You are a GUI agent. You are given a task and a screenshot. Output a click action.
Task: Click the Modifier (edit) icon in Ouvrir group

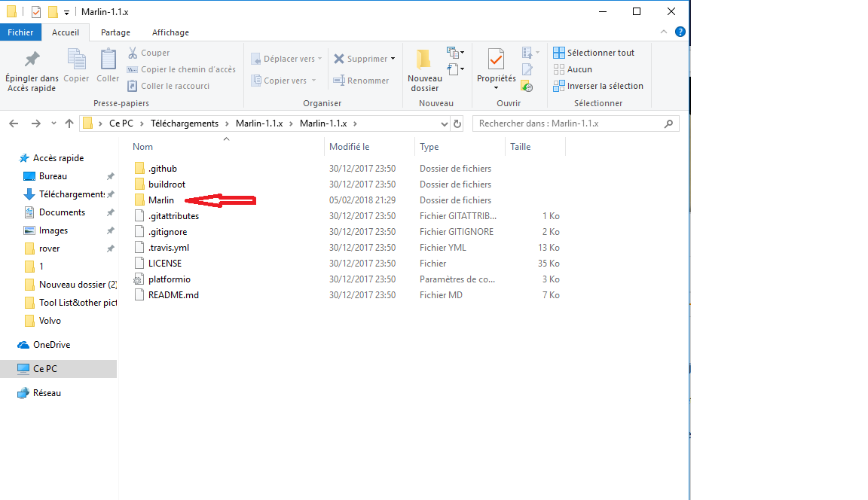[x=527, y=69]
